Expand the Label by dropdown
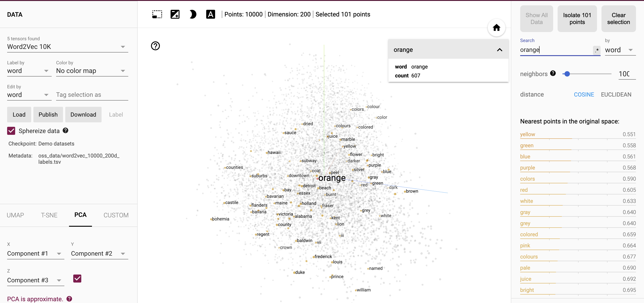 tap(46, 71)
